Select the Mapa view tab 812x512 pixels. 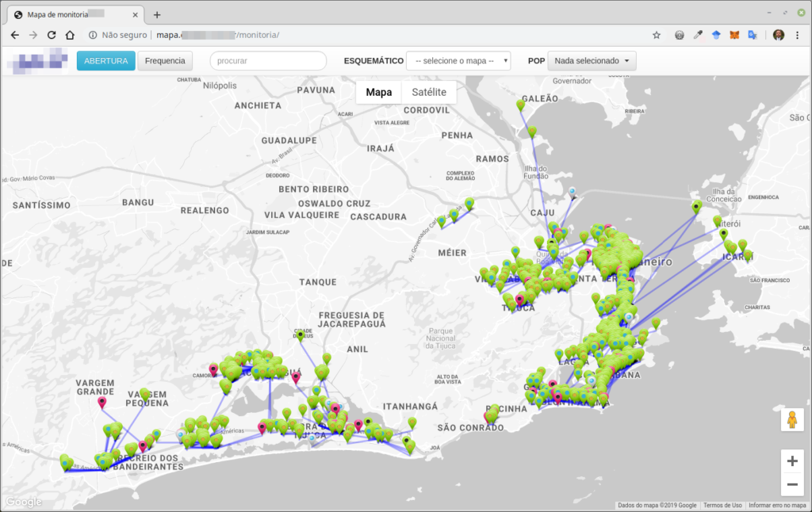click(x=378, y=92)
